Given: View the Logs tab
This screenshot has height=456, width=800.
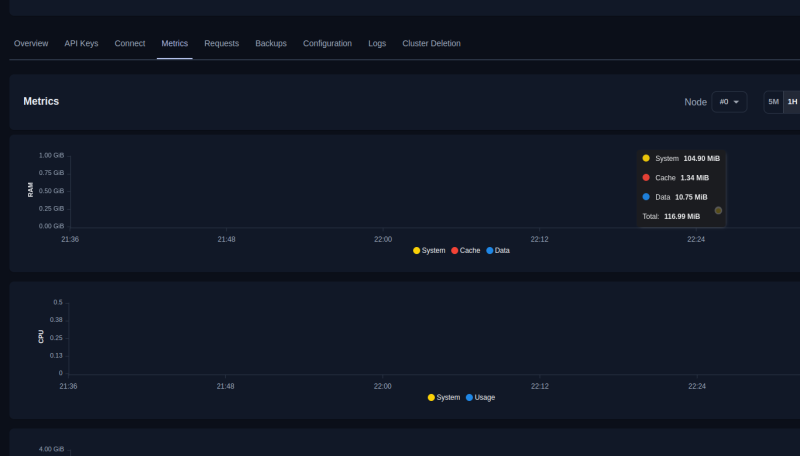Looking at the screenshot, I should (x=377, y=44).
